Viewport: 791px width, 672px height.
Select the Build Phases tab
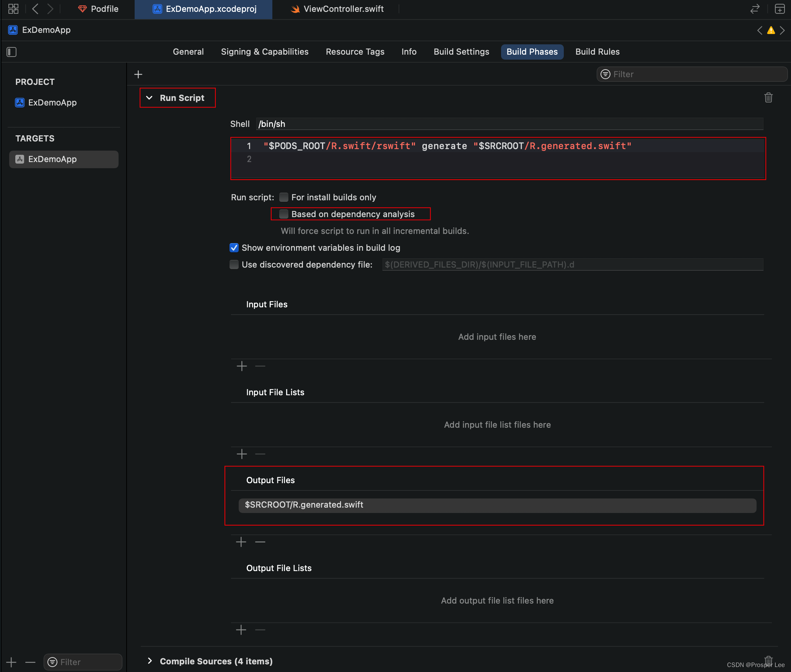tap(532, 52)
